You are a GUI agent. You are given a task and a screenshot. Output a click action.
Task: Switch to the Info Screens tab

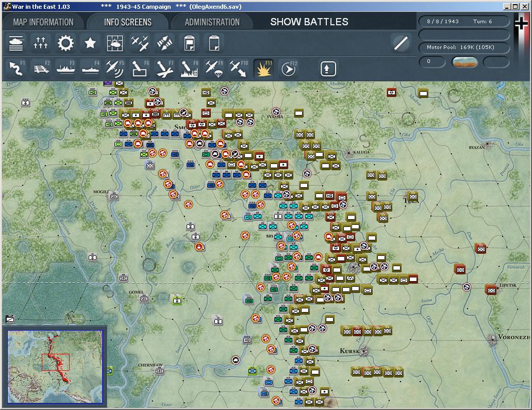[x=127, y=22]
